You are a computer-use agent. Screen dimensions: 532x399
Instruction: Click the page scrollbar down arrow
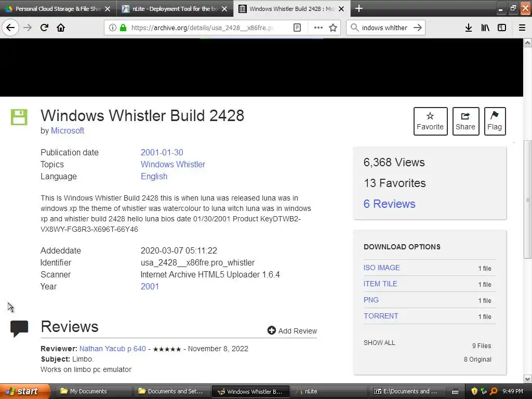click(528, 379)
